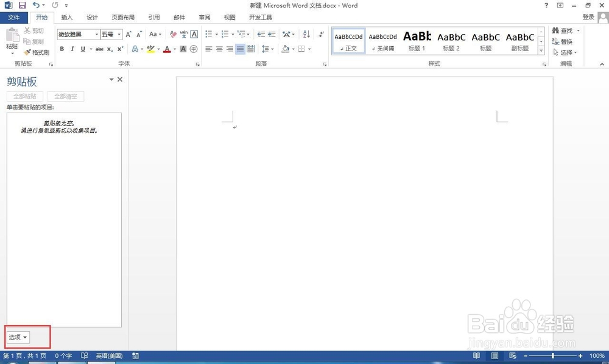Click the character shading icon
The image size is (609, 364).
(183, 49)
